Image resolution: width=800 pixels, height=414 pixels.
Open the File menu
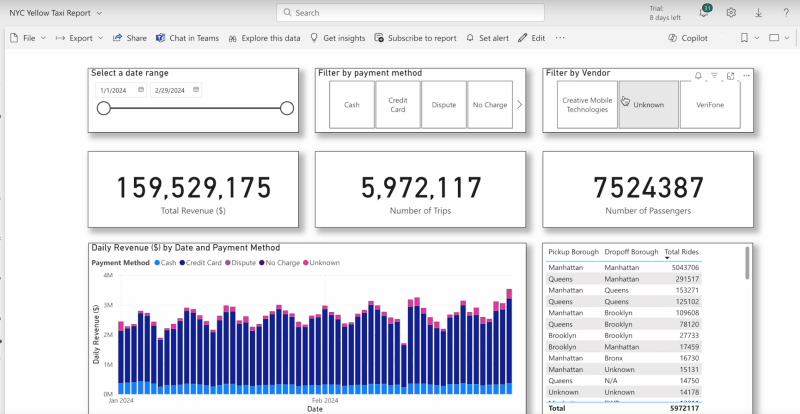point(28,38)
